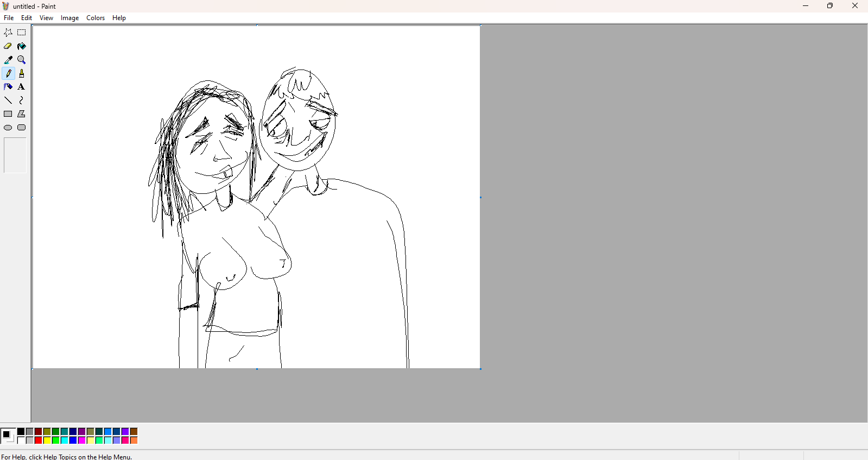Choose the Pencil tool

click(8, 73)
